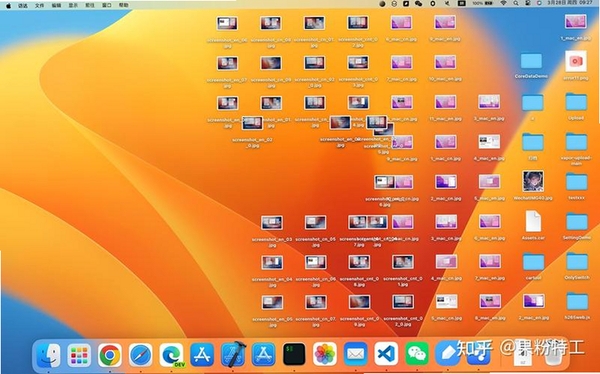This screenshot has width=600, height=374.
Task: Select the Assets.car file icon
Action: tap(533, 221)
